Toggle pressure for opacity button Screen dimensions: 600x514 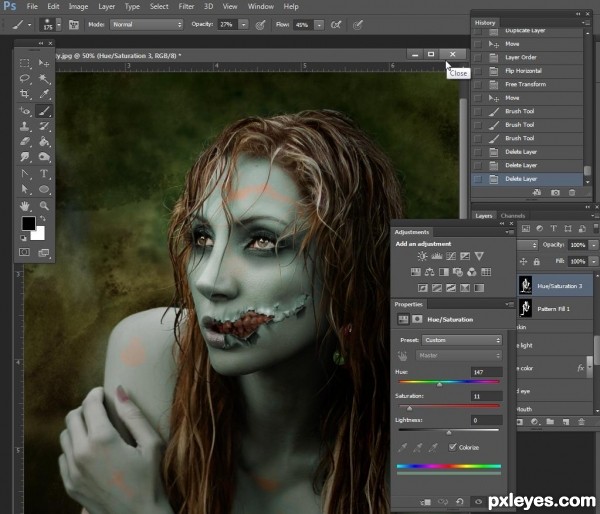point(260,25)
